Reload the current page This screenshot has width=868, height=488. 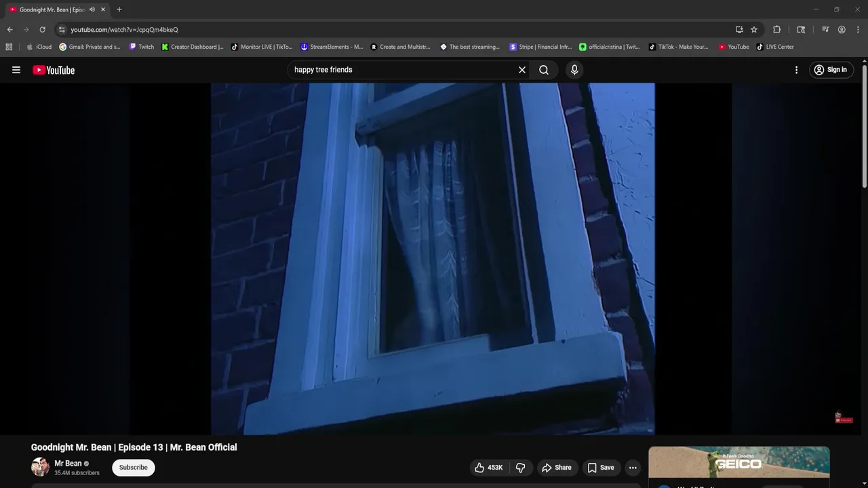tap(42, 30)
